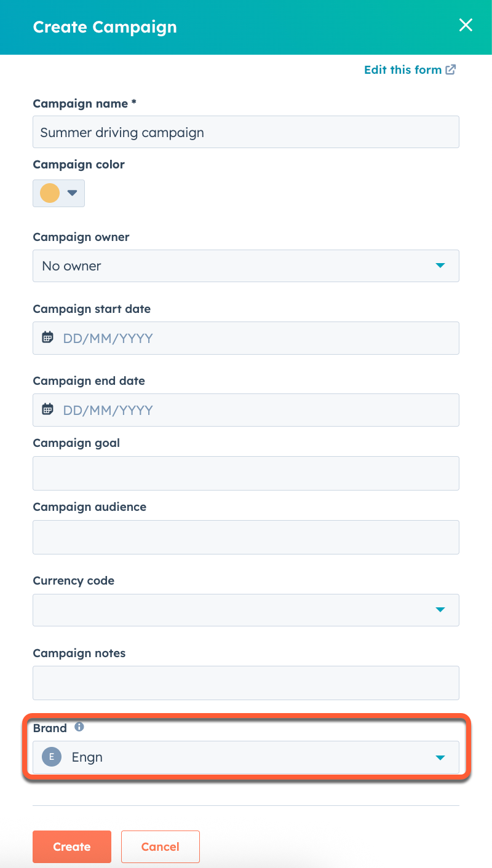Open the Edit this form link
This screenshot has width=492, height=868.
click(403, 69)
